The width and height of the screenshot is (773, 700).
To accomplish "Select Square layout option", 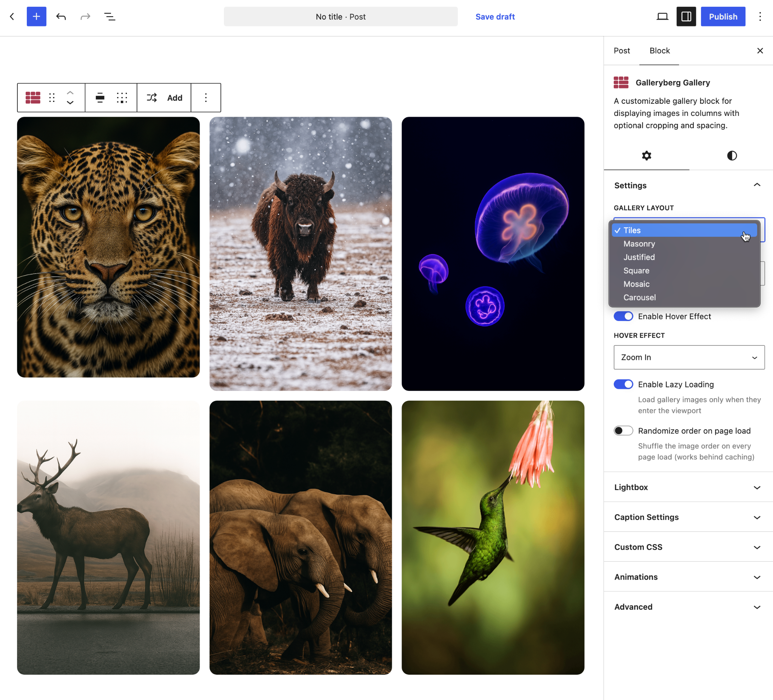I will 684,270.
